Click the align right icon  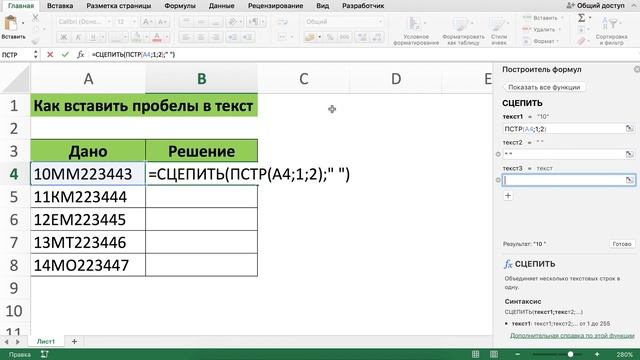(216, 37)
